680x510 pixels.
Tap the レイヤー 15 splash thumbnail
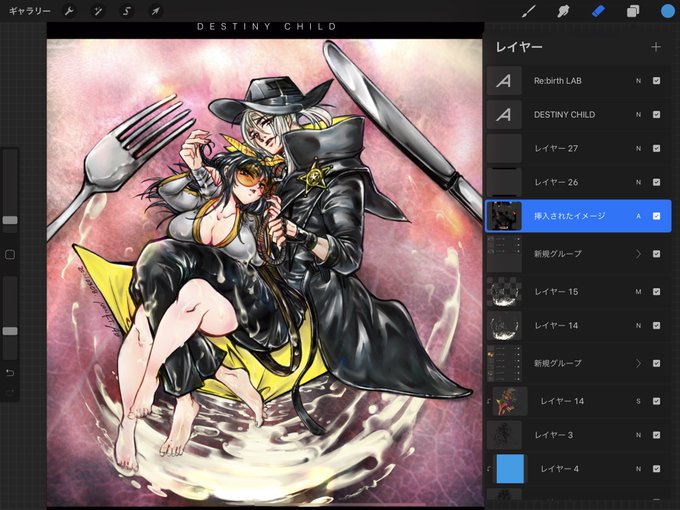click(504, 292)
